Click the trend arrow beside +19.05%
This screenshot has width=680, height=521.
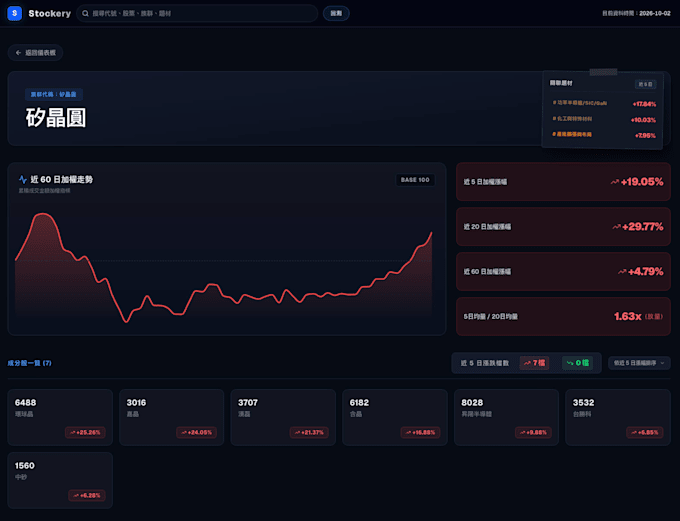[615, 182]
